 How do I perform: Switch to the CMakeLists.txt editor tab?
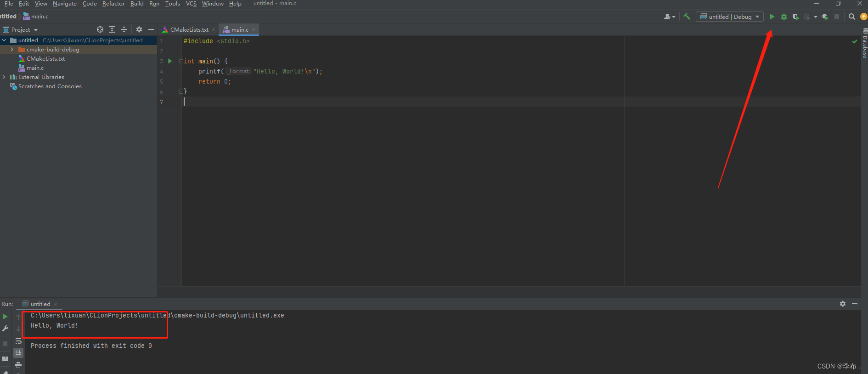(189, 29)
